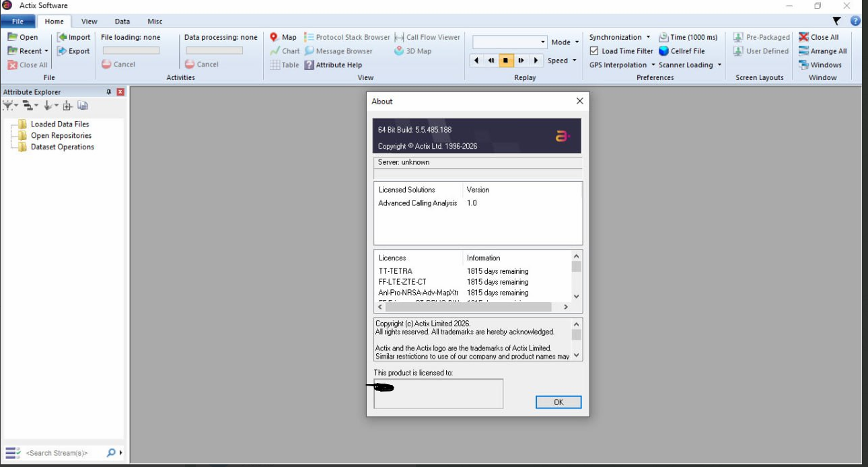Stop the replay
868x467 pixels.
[505, 61]
